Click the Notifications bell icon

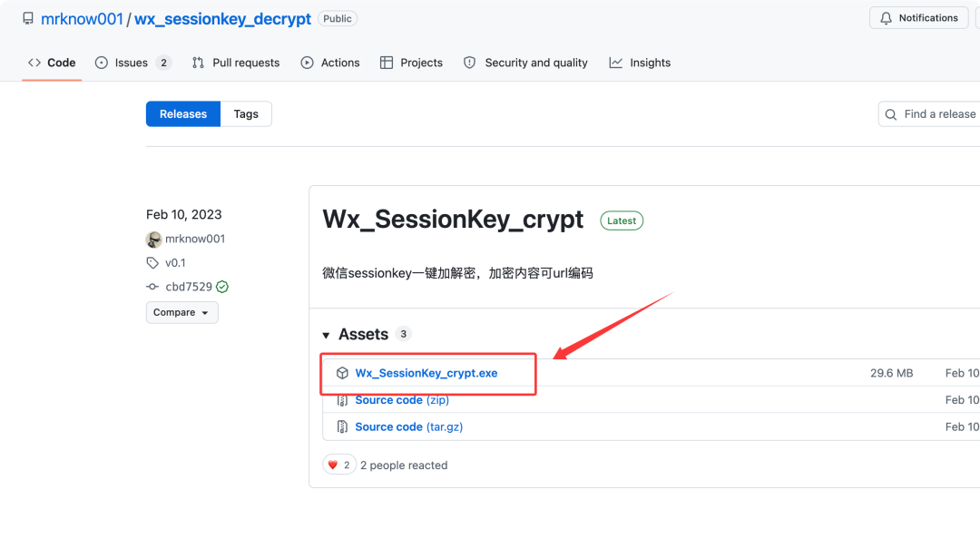click(886, 18)
